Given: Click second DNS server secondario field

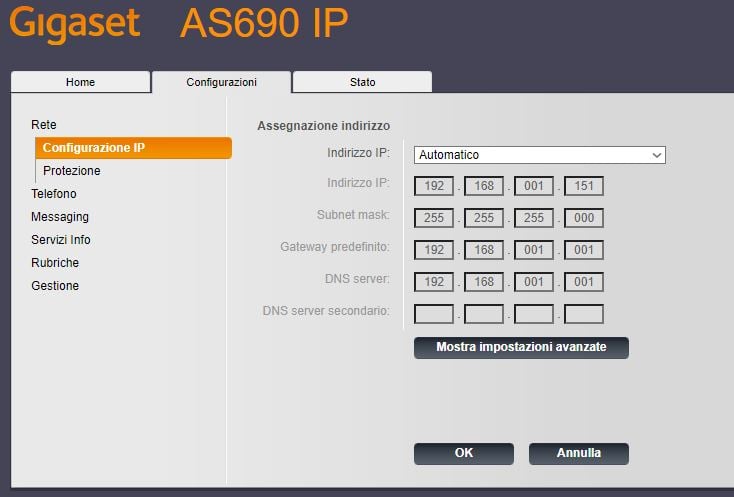Looking at the screenshot, I should (484, 314).
